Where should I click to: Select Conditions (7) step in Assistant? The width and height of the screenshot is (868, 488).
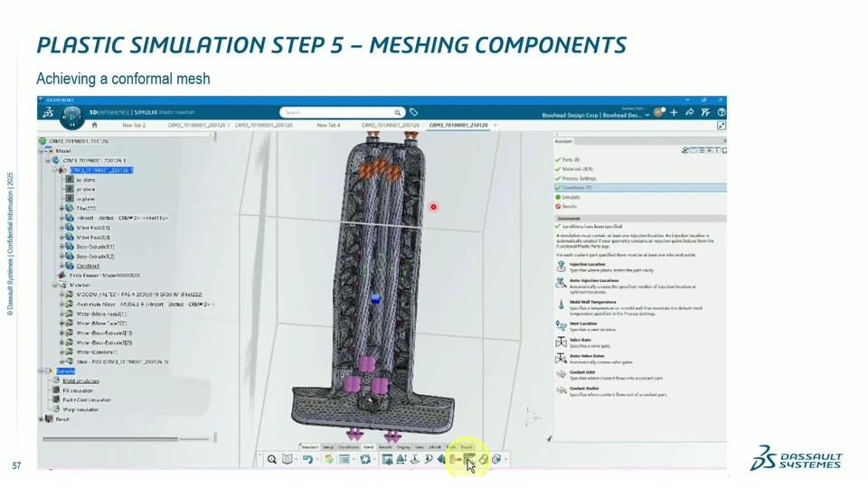click(640, 188)
